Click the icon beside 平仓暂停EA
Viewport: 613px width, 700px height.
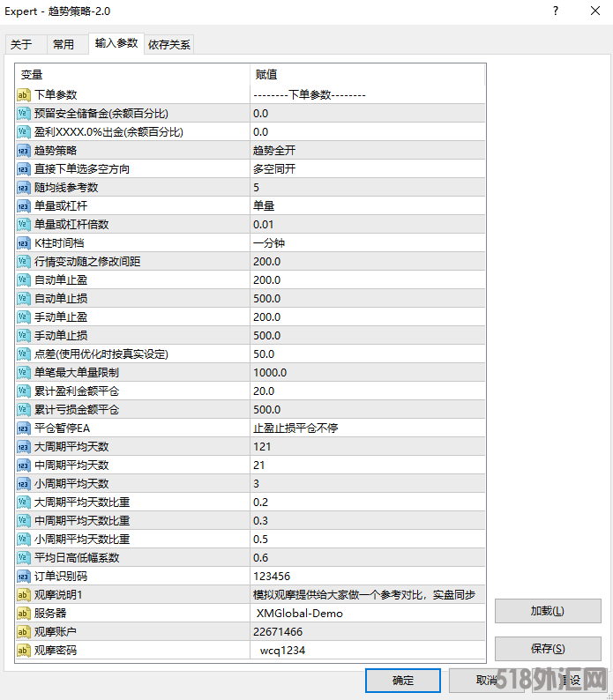24,428
